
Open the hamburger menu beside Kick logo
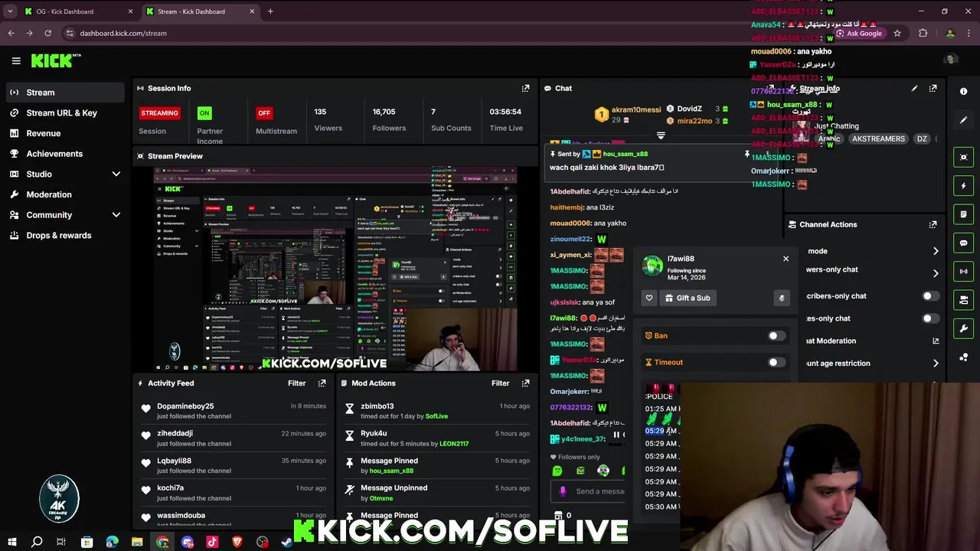click(x=16, y=60)
